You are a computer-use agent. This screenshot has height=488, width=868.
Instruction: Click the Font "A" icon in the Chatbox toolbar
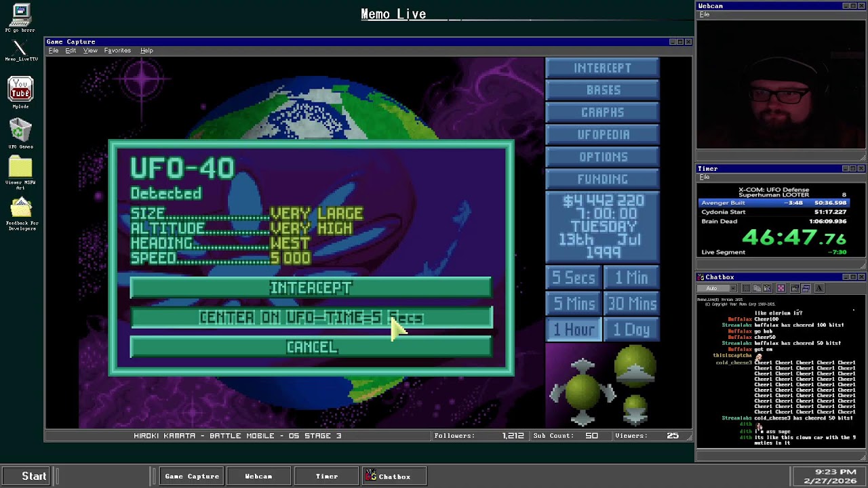(x=818, y=288)
